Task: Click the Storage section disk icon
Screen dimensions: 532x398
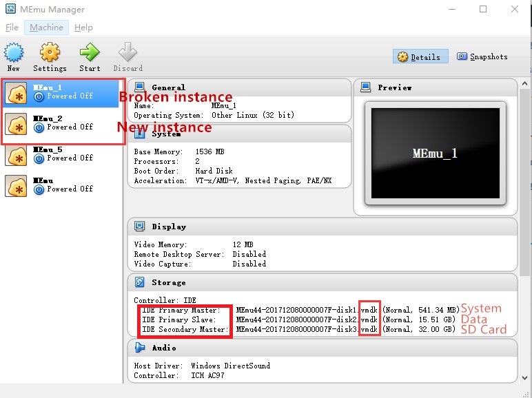Action: [x=140, y=282]
